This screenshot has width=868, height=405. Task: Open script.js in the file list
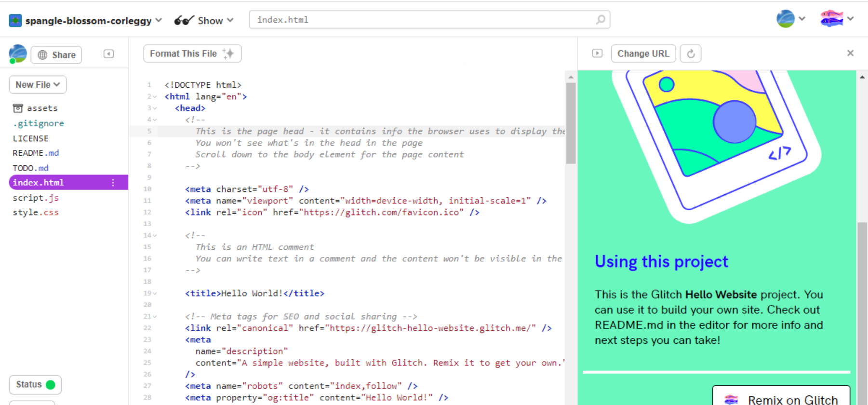(x=36, y=198)
